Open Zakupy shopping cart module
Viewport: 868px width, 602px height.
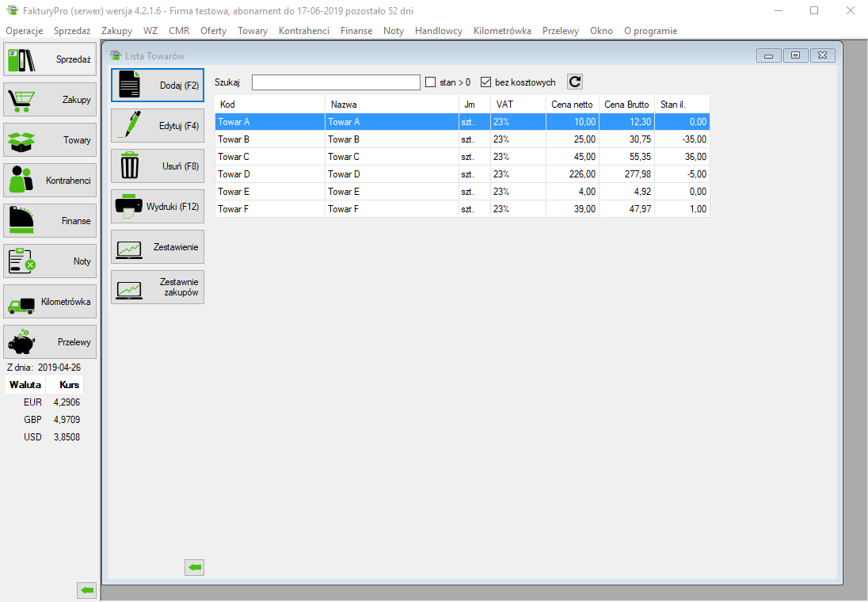pos(50,100)
